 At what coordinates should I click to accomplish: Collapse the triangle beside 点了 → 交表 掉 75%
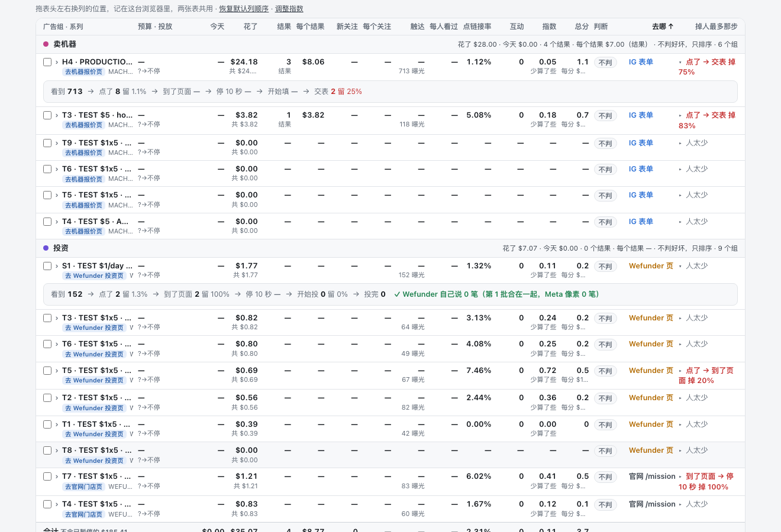tap(680, 62)
